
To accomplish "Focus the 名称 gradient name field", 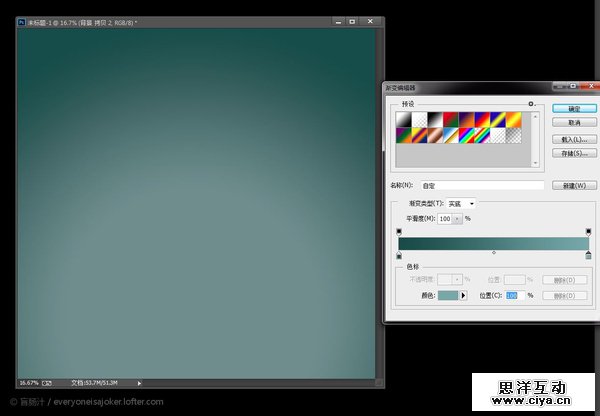I will tap(482, 186).
